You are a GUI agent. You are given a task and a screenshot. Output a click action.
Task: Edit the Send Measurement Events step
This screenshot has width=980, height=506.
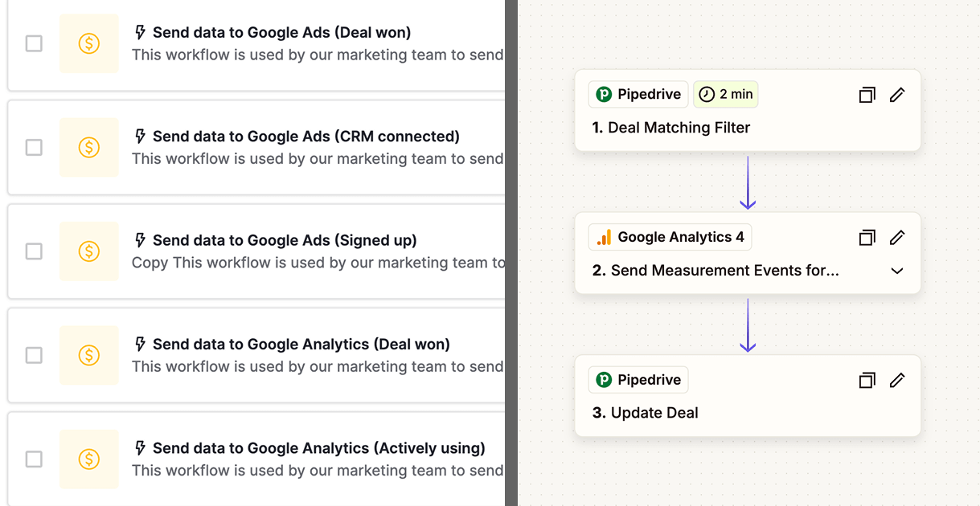(897, 238)
